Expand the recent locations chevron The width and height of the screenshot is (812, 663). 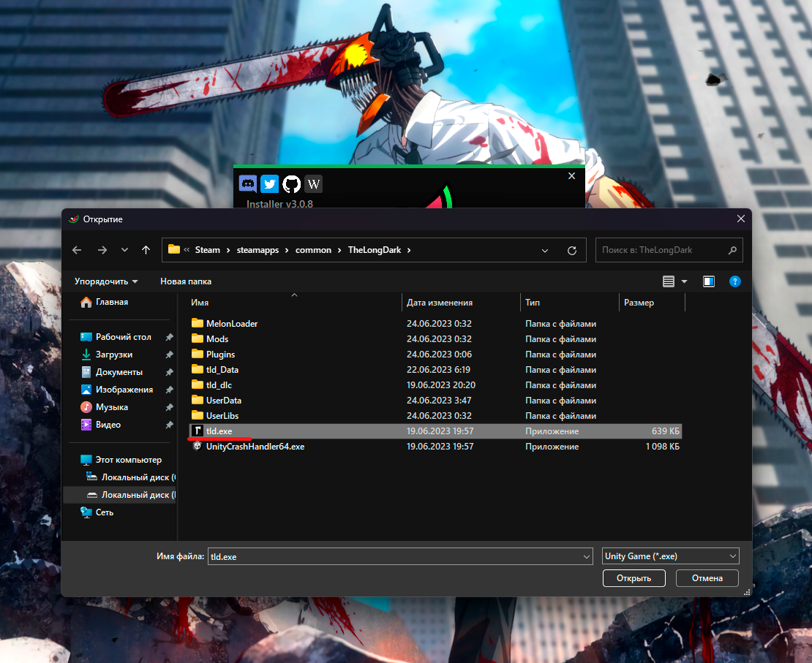125,250
